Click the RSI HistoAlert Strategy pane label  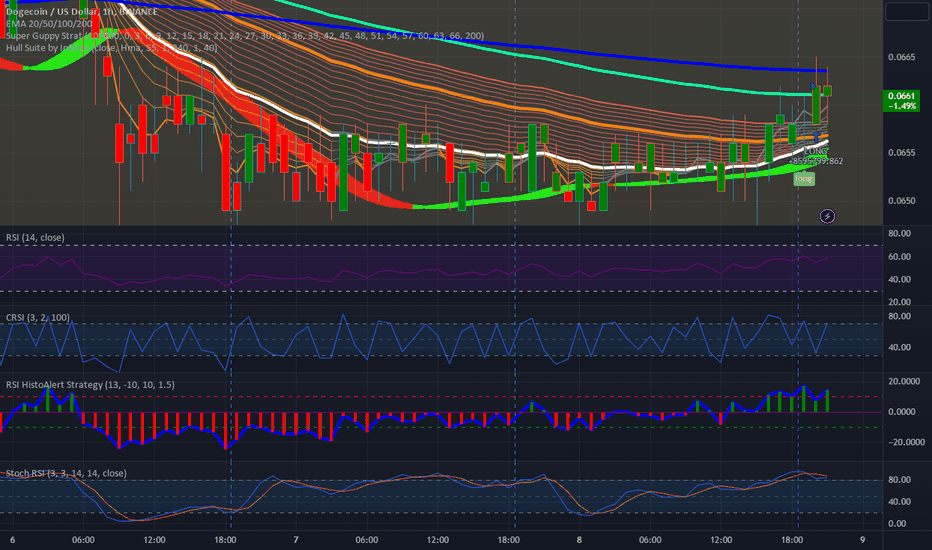[90, 385]
